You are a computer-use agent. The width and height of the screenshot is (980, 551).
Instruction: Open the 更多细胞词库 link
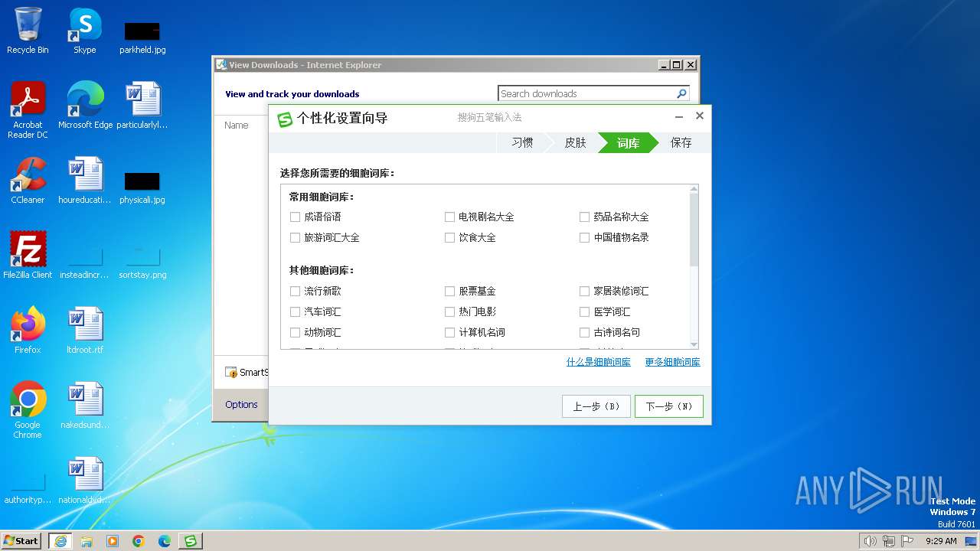point(672,362)
